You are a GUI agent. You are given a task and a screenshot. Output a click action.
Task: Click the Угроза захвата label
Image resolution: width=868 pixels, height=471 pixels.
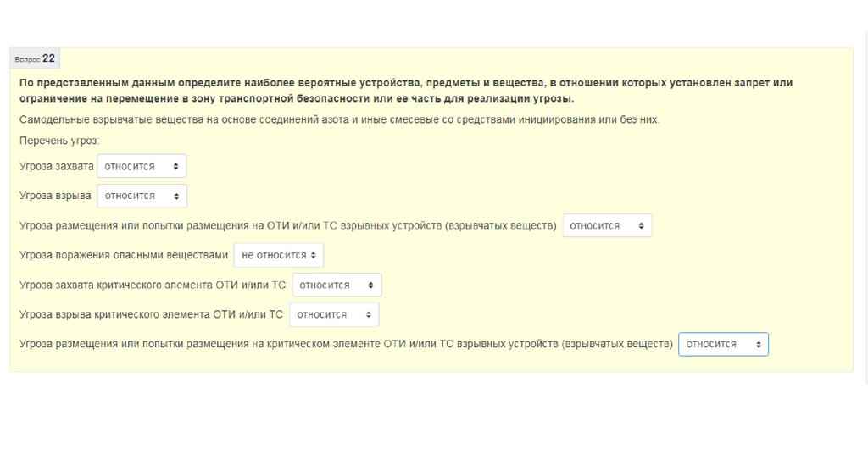pos(56,167)
